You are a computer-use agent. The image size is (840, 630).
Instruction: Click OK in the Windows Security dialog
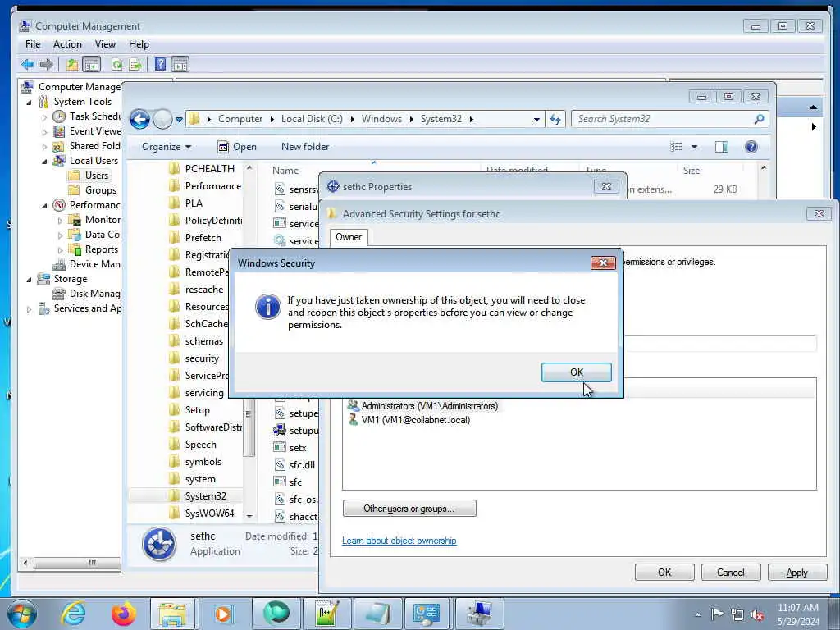pyautogui.click(x=576, y=372)
